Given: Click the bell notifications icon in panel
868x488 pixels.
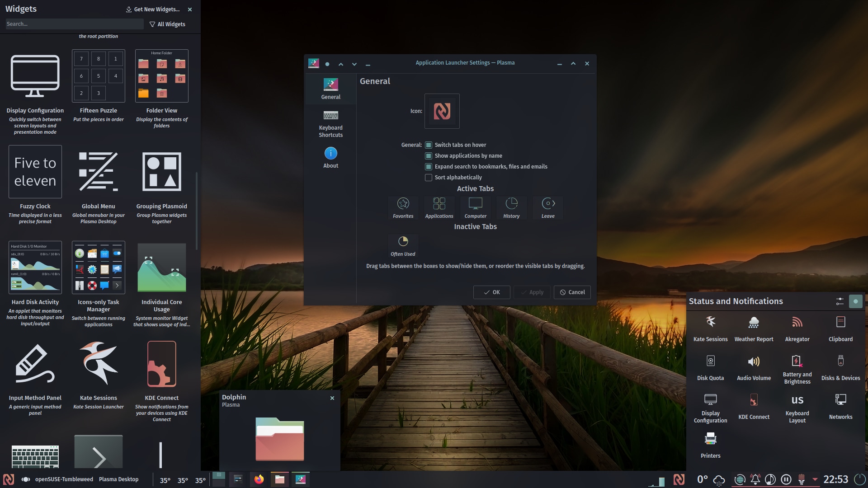Looking at the screenshot, I should [755, 479].
